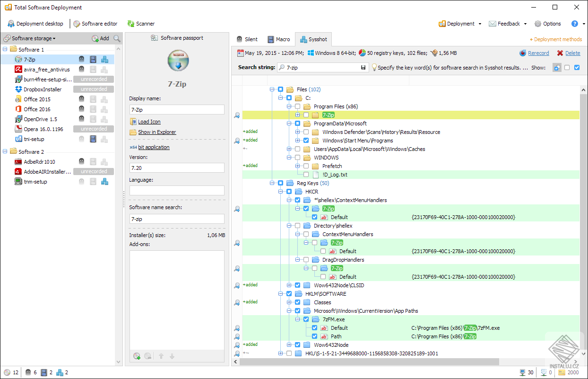Uncheck the Path value checkbox
This screenshot has height=379, width=588.
pyautogui.click(x=315, y=336)
